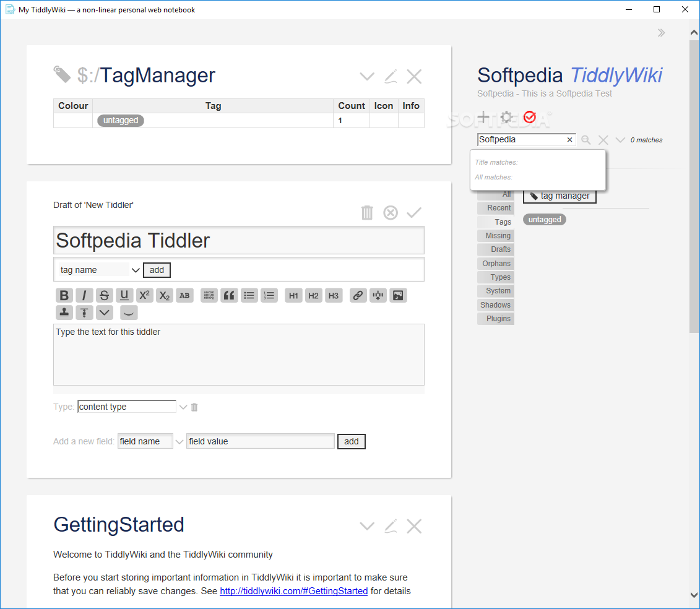Switch to the Drafts tab

pos(496,249)
